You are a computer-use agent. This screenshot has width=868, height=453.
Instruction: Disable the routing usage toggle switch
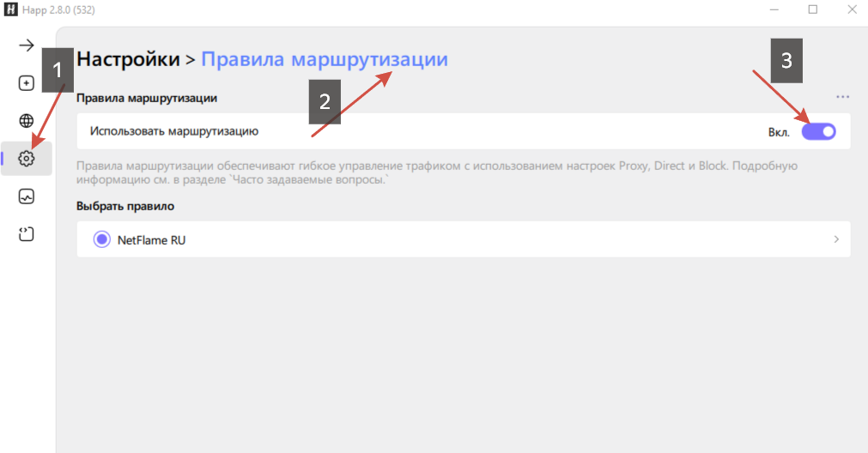819,131
